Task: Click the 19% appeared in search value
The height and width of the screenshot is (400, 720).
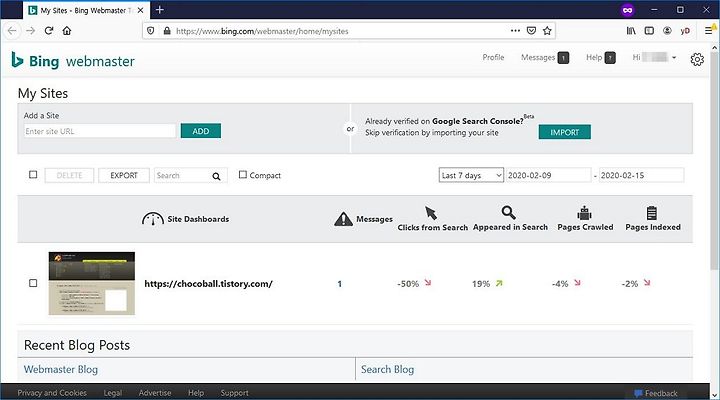Action: tap(481, 284)
